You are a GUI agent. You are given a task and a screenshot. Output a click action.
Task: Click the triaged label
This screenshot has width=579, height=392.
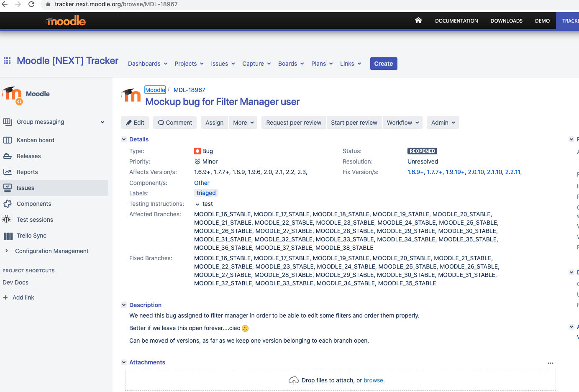(x=206, y=193)
